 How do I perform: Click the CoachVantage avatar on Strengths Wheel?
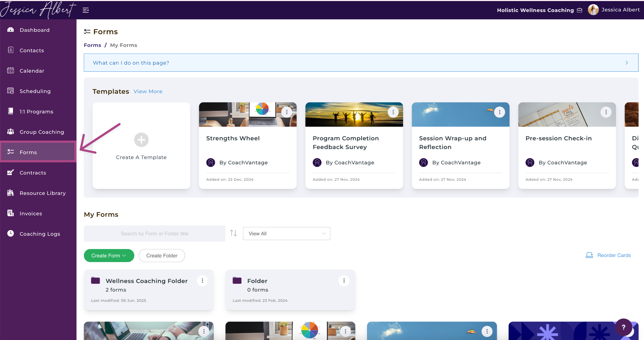coord(211,162)
